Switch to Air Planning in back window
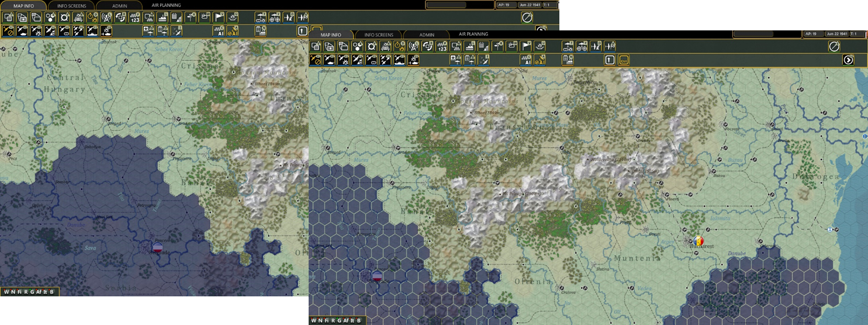The width and height of the screenshot is (868, 325). [166, 5]
